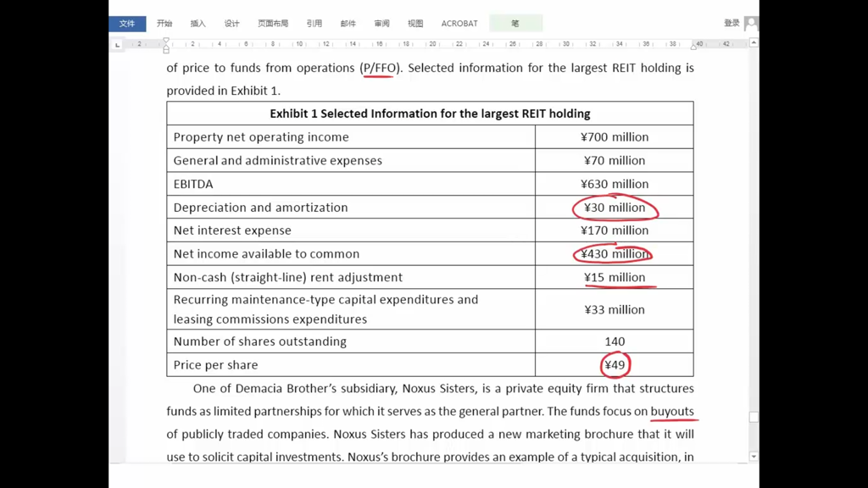Click the '¥70 million' value cell
The image size is (868, 488).
615,160
